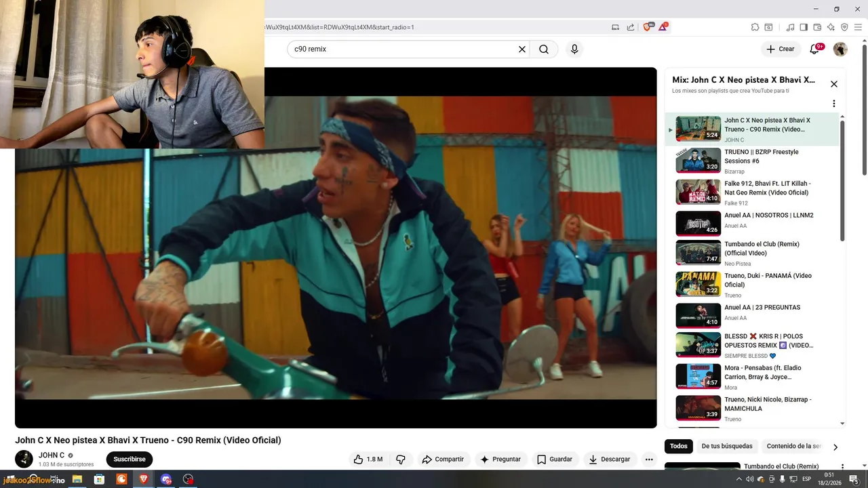
Task: Save video with the Guardar button
Action: pos(555,459)
